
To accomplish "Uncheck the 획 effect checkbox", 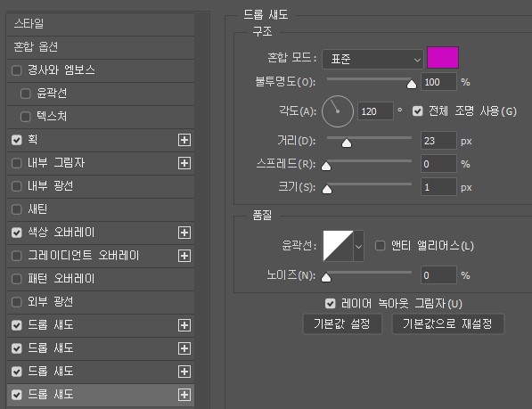I will click(x=17, y=140).
